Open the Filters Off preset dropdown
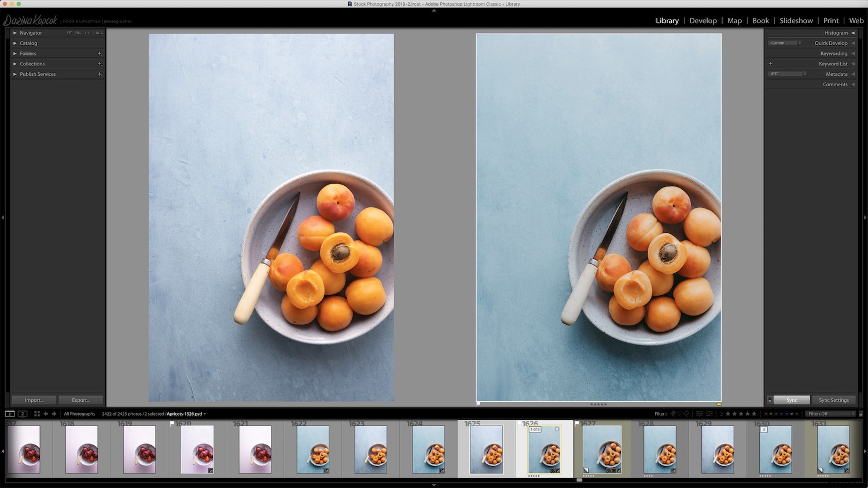The image size is (868, 488). tap(830, 413)
